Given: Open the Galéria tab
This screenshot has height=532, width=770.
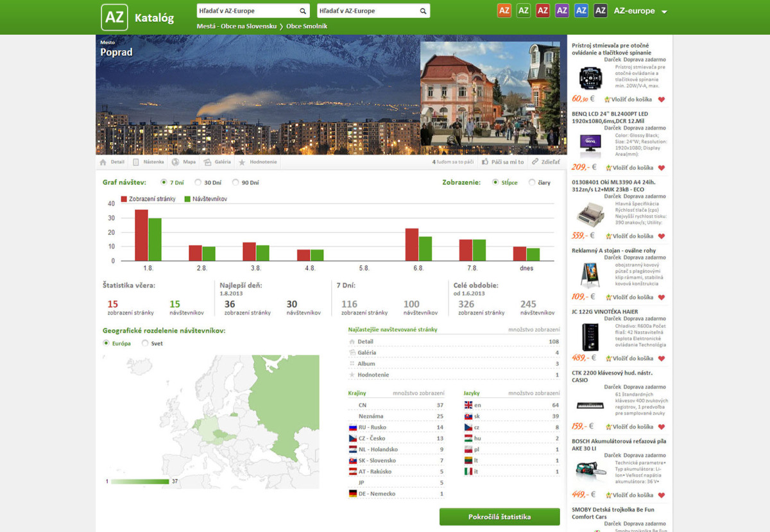Looking at the screenshot, I should (217, 162).
